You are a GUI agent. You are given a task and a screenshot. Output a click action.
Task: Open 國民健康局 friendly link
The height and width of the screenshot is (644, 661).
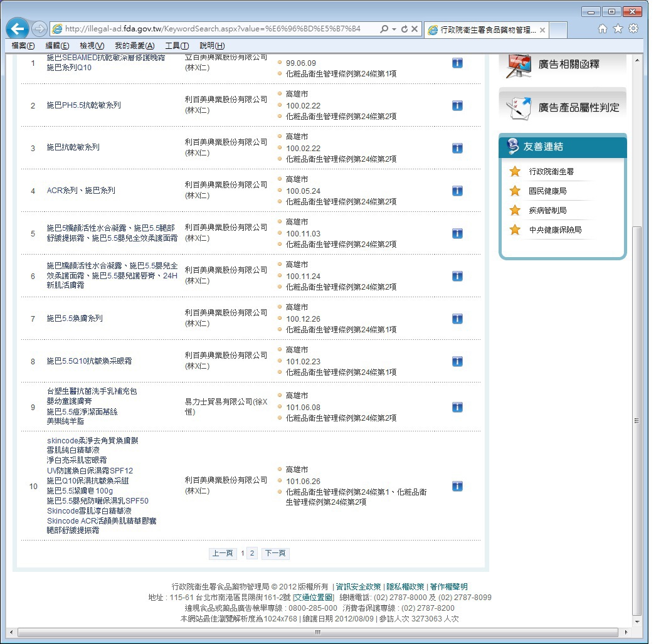(547, 191)
